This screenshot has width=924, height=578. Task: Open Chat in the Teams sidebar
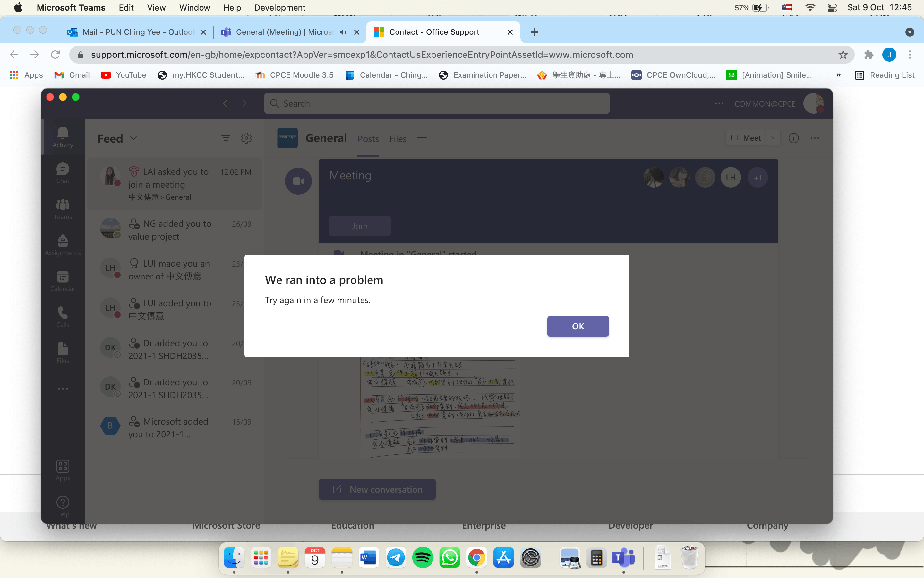tap(63, 173)
